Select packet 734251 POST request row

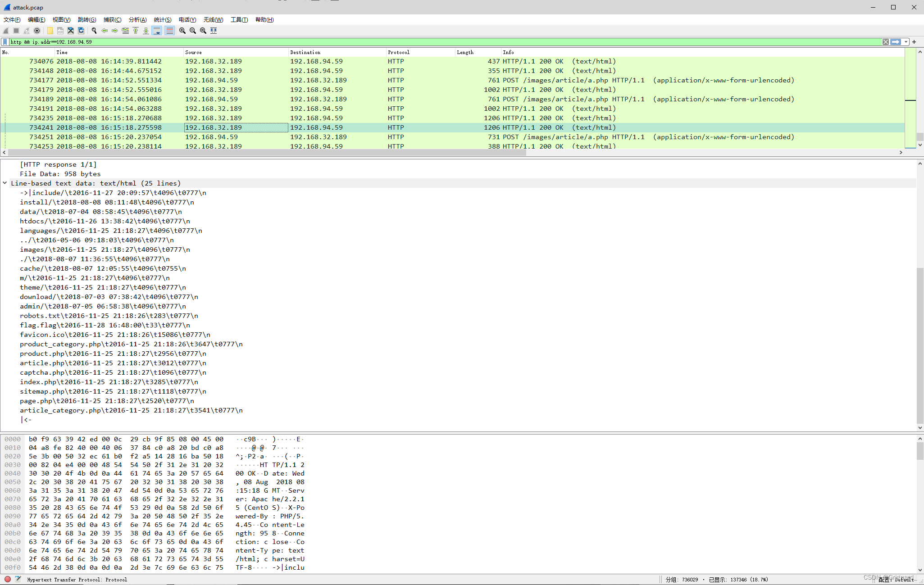pos(452,137)
